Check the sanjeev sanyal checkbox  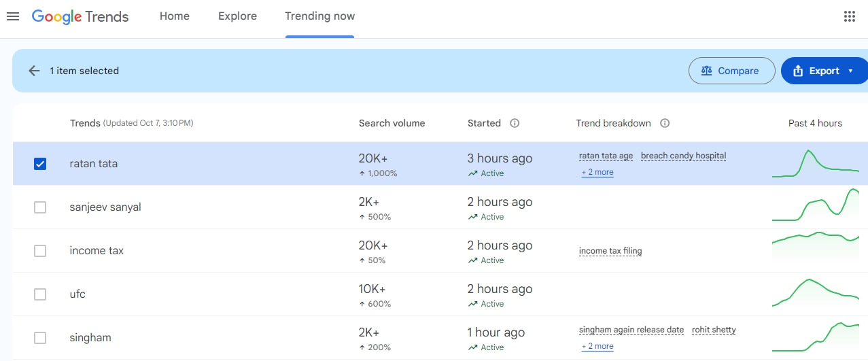(x=40, y=207)
